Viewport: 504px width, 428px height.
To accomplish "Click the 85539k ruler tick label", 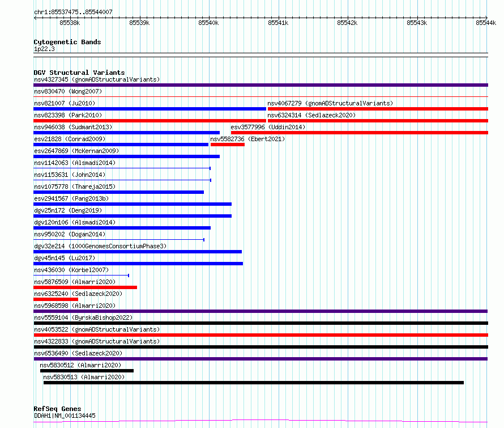I will pos(139,23).
